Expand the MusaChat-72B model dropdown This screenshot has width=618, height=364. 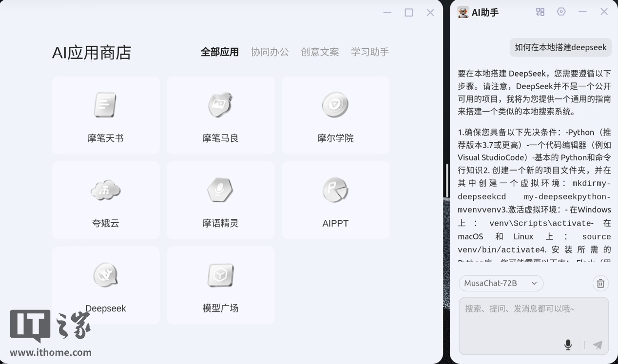pos(501,283)
